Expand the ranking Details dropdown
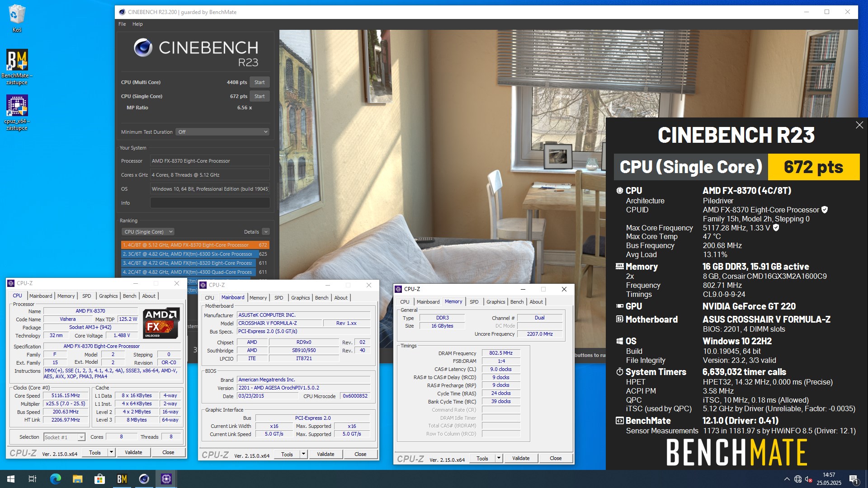 click(x=266, y=232)
